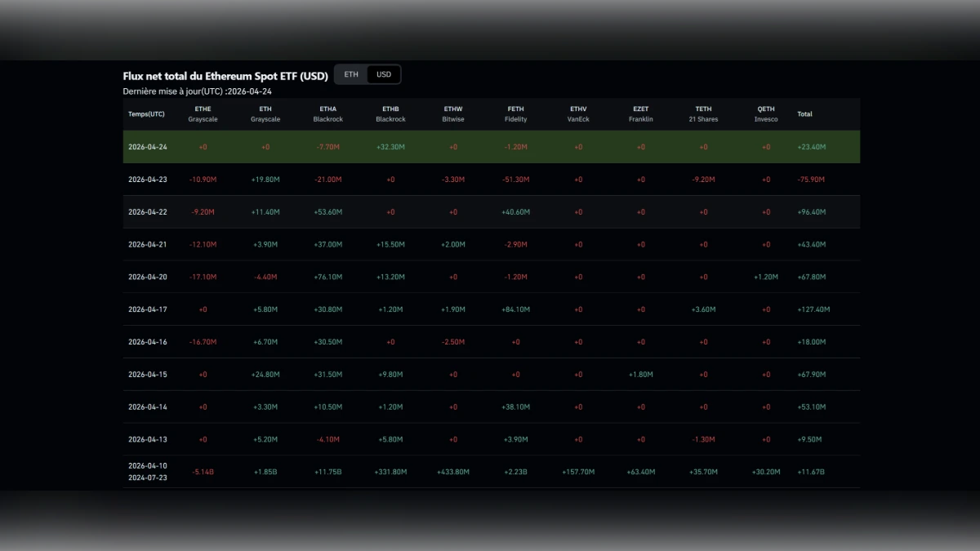Click the ETHE Grayscale column header

(203, 114)
